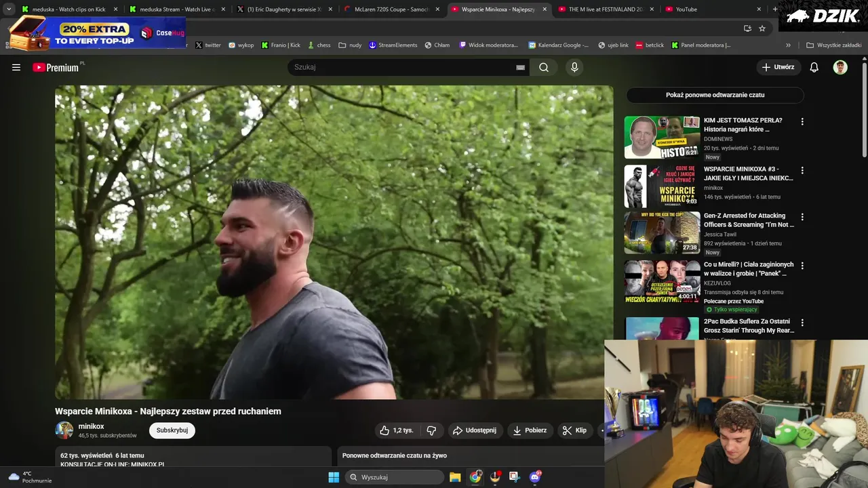
Task: Start voice search with microphone icon
Action: pyautogui.click(x=574, y=67)
